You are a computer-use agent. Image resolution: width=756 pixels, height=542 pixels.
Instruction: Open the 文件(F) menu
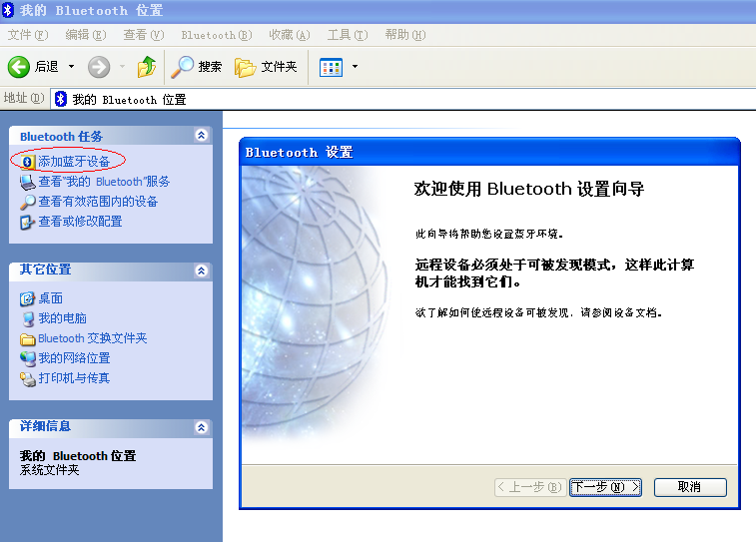(28, 35)
